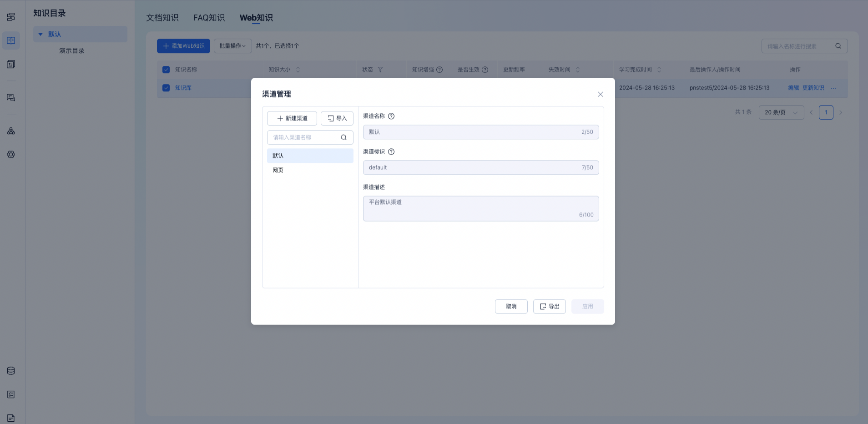This screenshot has width=868, height=424.
Task: Go to previous page arrow
Action: [x=811, y=112]
